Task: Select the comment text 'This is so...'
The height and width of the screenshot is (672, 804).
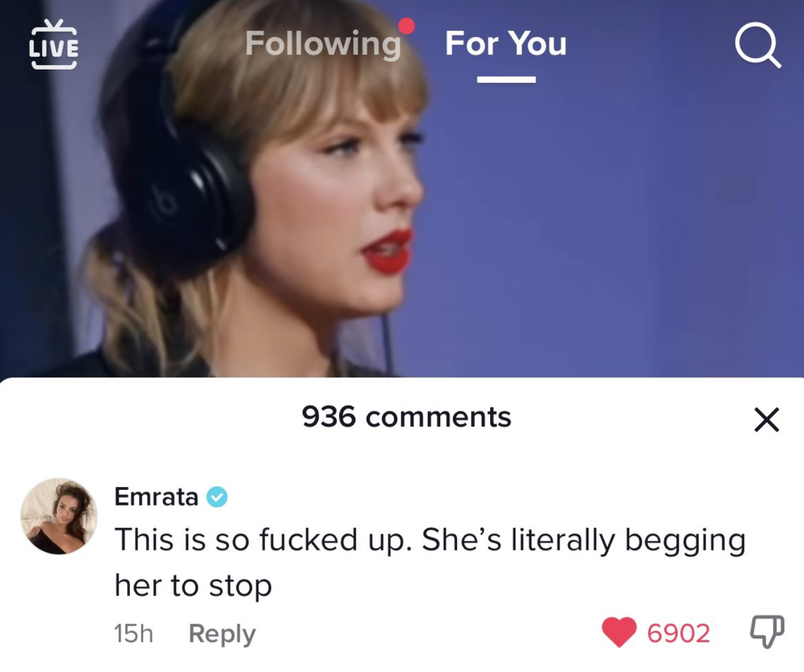Action: pyautogui.click(x=430, y=562)
